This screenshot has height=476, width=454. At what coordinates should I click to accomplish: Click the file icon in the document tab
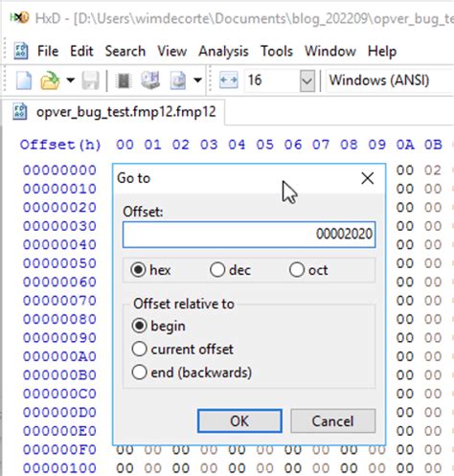click(x=20, y=112)
